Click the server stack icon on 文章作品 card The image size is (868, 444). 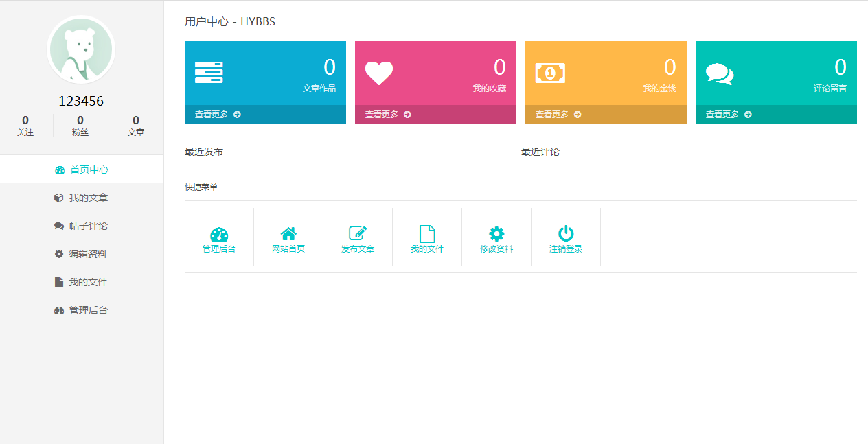(209, 73)
